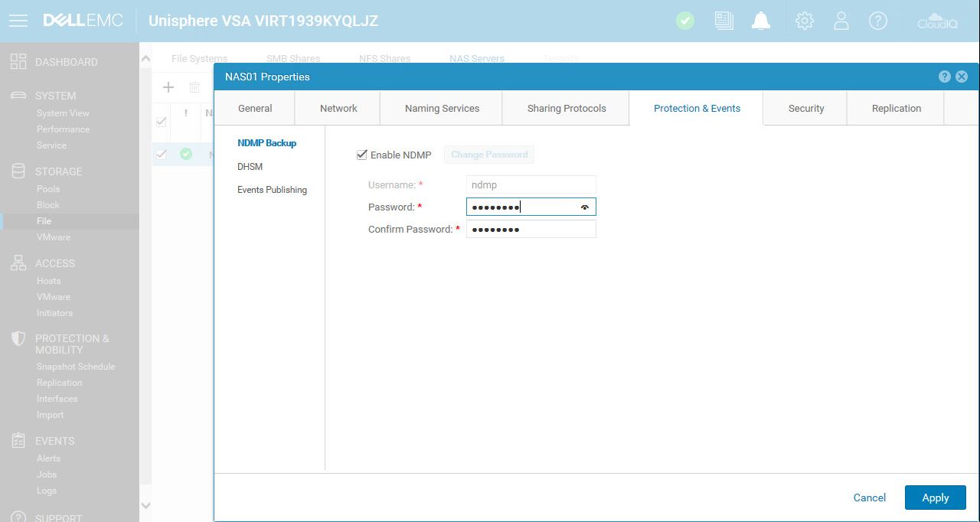The image size is (980, 522).
Task: Open Import in sidebar
Action: pyautogui.click(x=50, y=415)
